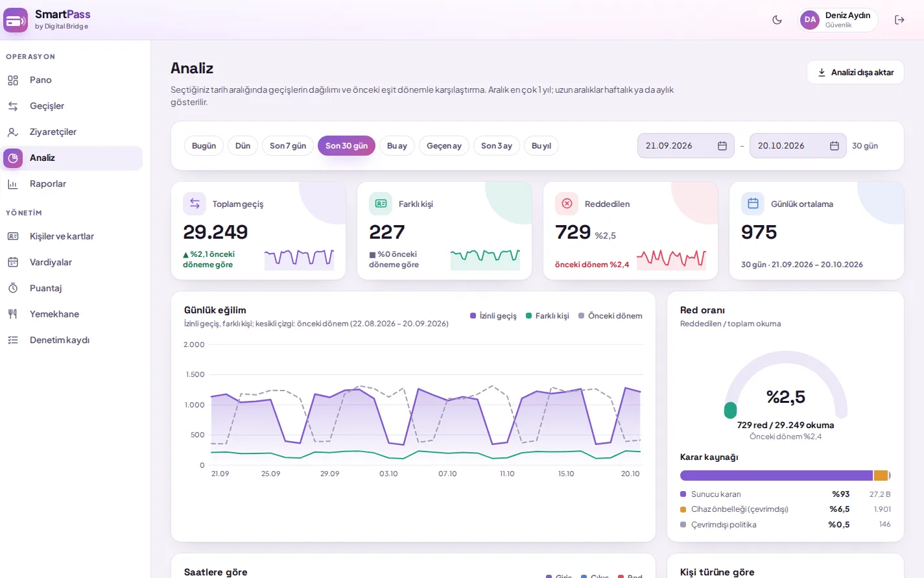Click the Kişiler ve kartlar card icon
Screen dimensions: 924x578
(x=13, y=236)
